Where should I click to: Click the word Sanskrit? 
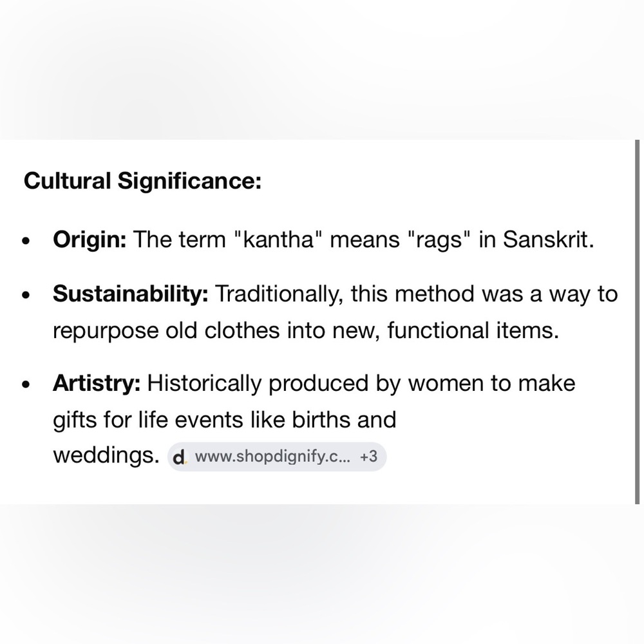point(549,239)
